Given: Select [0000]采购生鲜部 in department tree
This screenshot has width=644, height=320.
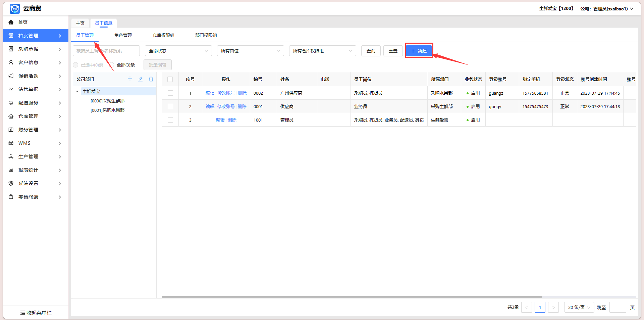Looking at the screenshot, I should tap(107, 101).
